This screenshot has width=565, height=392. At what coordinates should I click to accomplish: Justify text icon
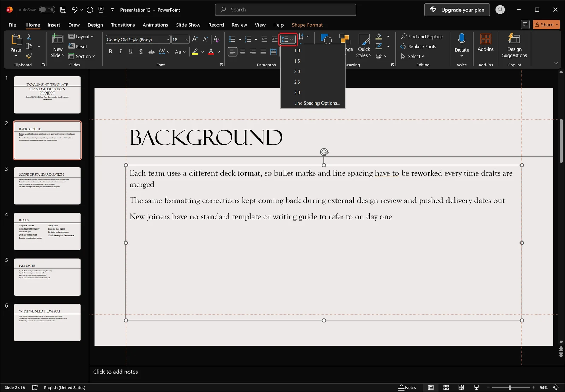(263, 52)
